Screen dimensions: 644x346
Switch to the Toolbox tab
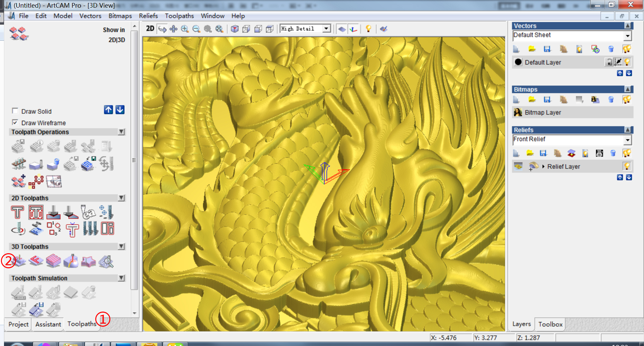click(550, 324)
